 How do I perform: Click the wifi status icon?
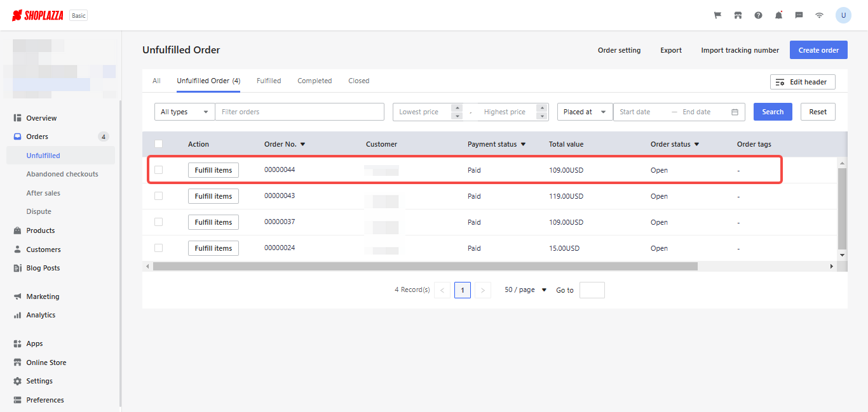point(819,15)
